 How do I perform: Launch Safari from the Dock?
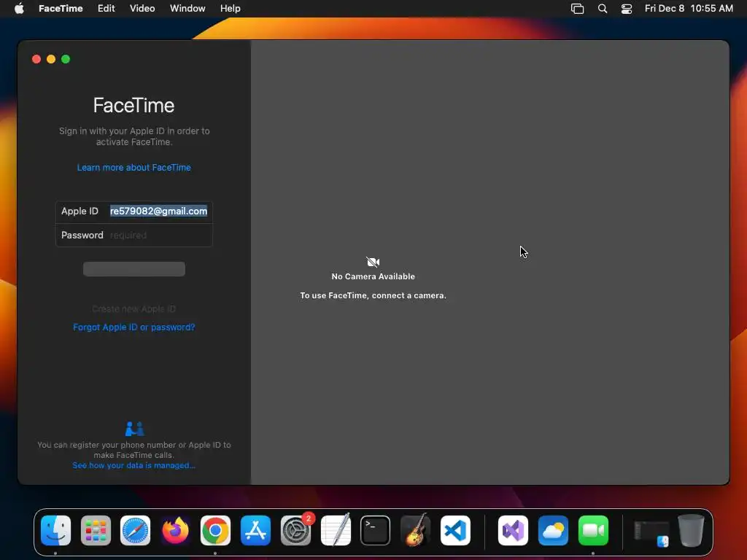pos(135,531)
